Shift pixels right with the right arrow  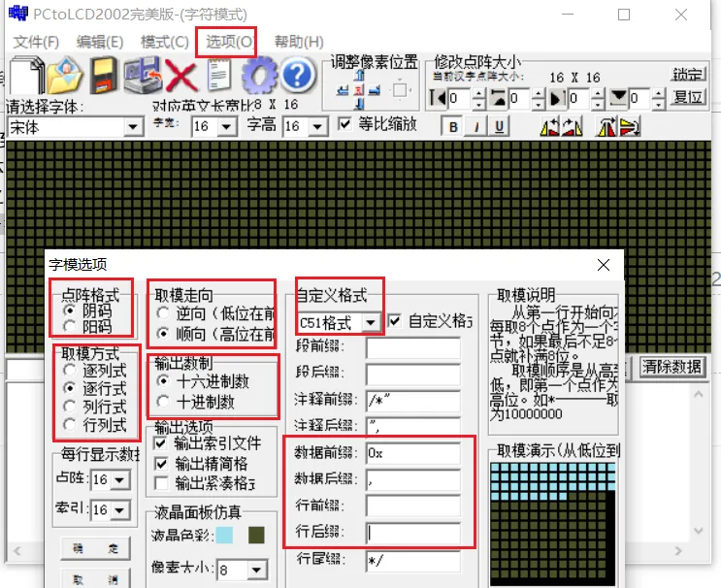click(375, 89)
